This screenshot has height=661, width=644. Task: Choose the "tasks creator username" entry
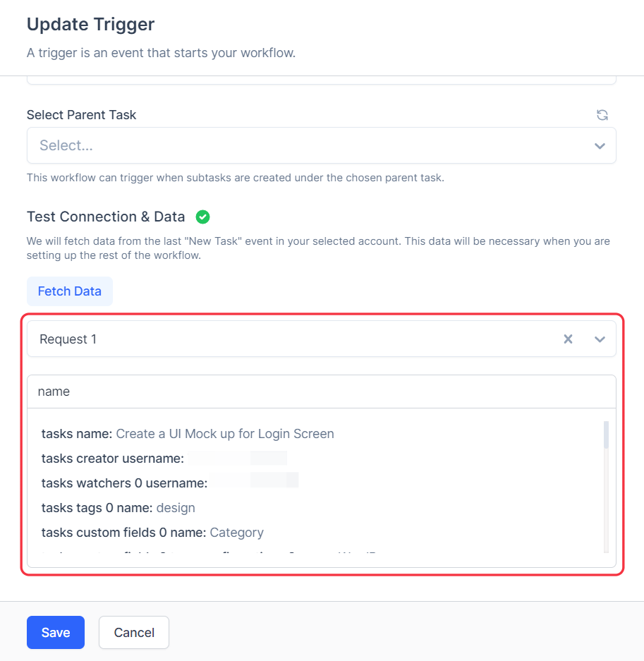click(113, 459)
